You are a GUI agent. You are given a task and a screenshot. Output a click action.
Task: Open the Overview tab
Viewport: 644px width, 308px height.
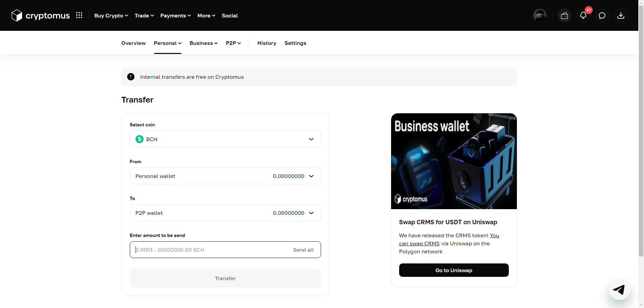point(133,43)
